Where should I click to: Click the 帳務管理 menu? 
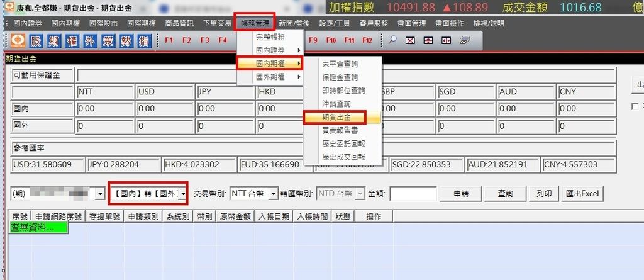(x=255, y=23)
